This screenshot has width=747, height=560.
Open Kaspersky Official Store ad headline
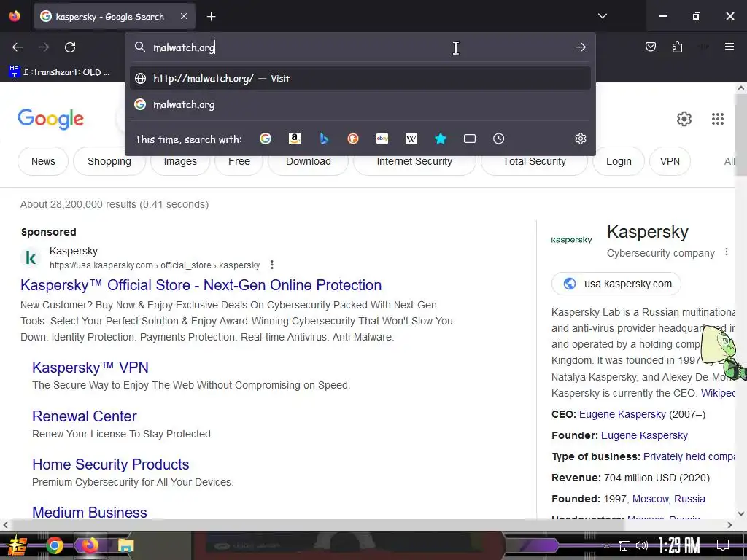point(201,285)
